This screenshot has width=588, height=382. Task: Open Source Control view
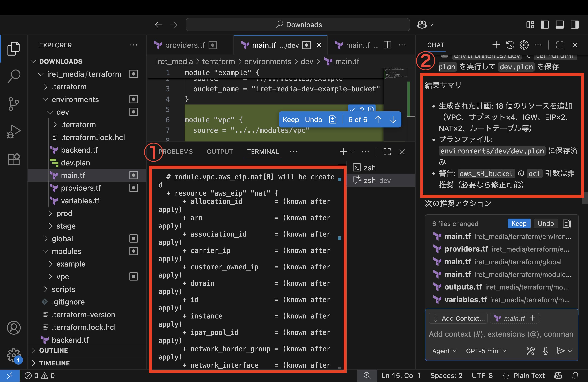[14, 104]
